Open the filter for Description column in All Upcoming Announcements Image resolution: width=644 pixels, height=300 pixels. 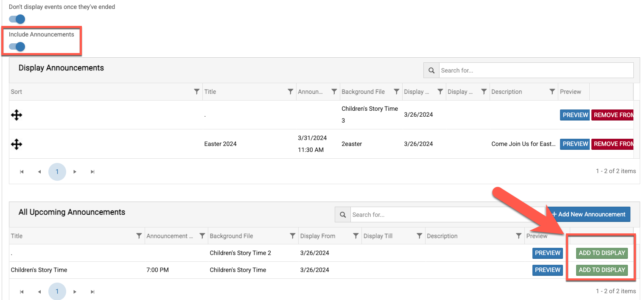click(x=518, y=236)
